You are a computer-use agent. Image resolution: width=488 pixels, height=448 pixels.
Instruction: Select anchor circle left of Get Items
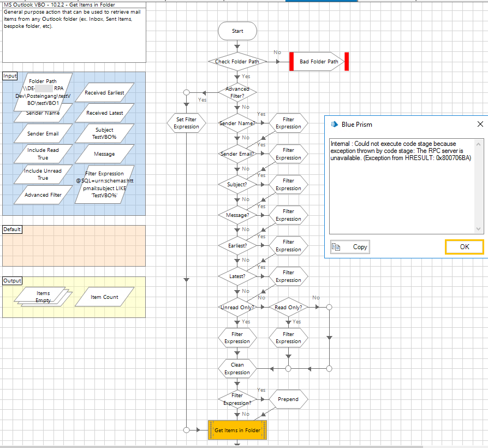coord(187,430)
